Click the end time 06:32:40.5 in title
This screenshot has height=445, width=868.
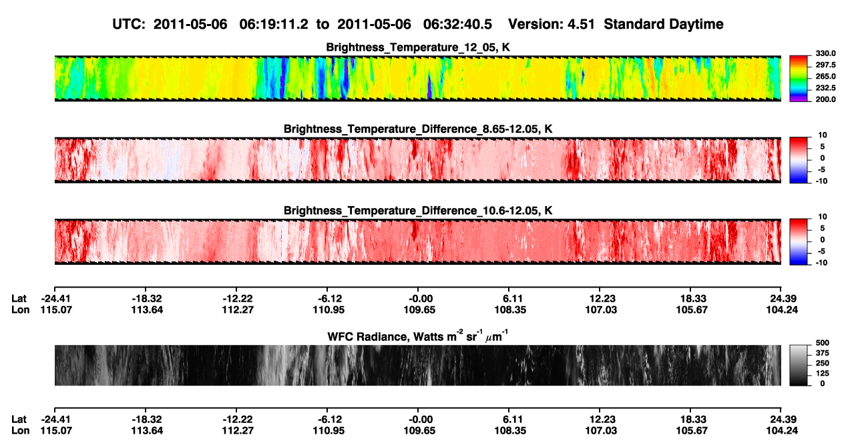[458, 25]
